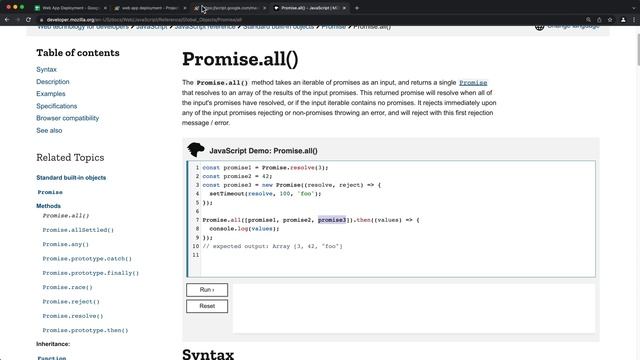Screen dimensions: 640x360
Task: Click the globe language icon
Action: (x=539, y=27)
